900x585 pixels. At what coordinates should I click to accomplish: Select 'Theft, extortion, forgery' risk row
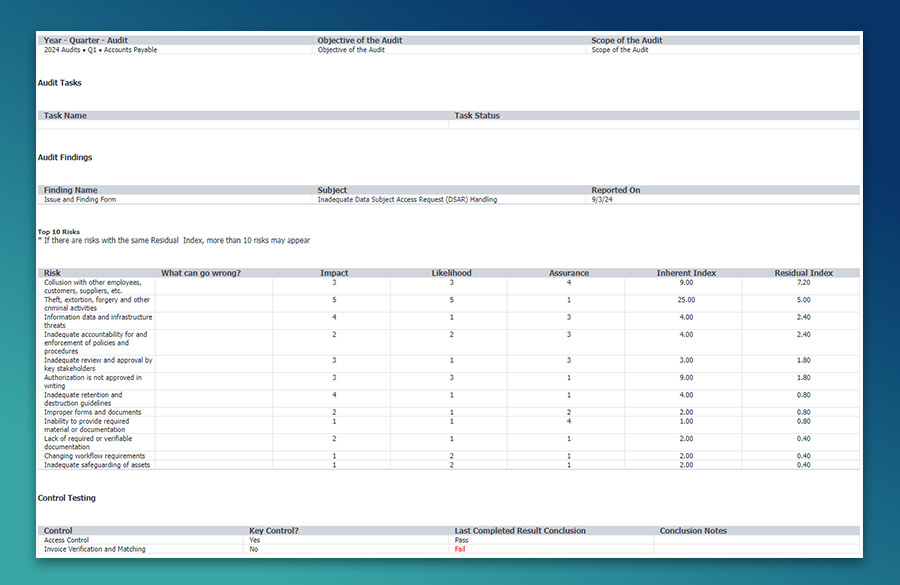(x=448, y=304)
